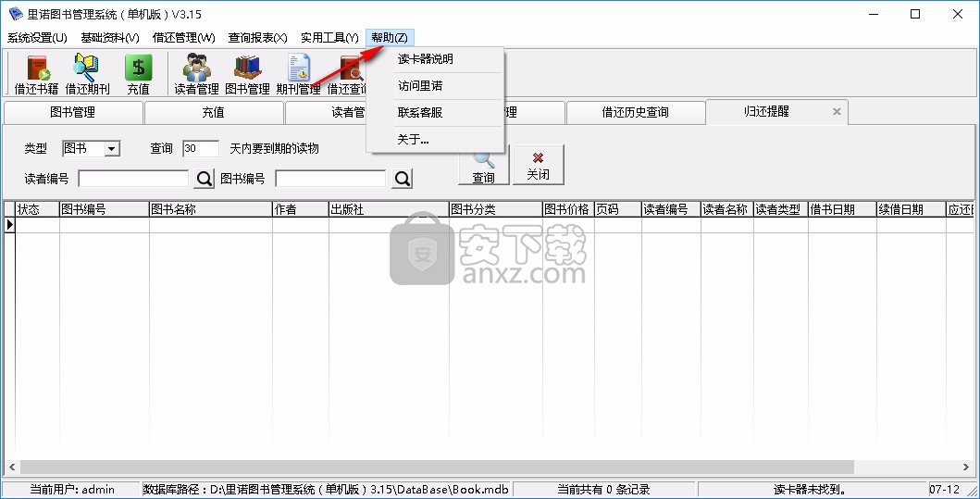Expand the 类型 dropdown arrow
Screen dimensions: 980x499
click(112, 149)
